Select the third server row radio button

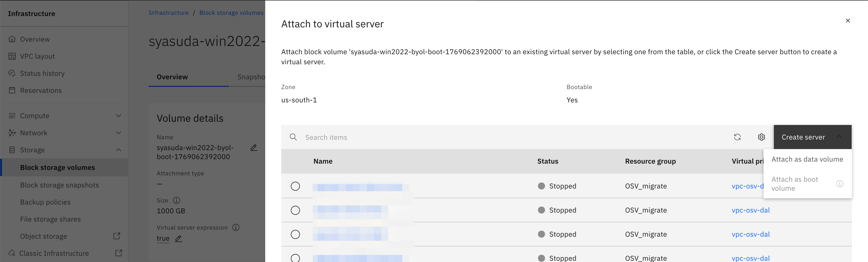click(295, 234)
